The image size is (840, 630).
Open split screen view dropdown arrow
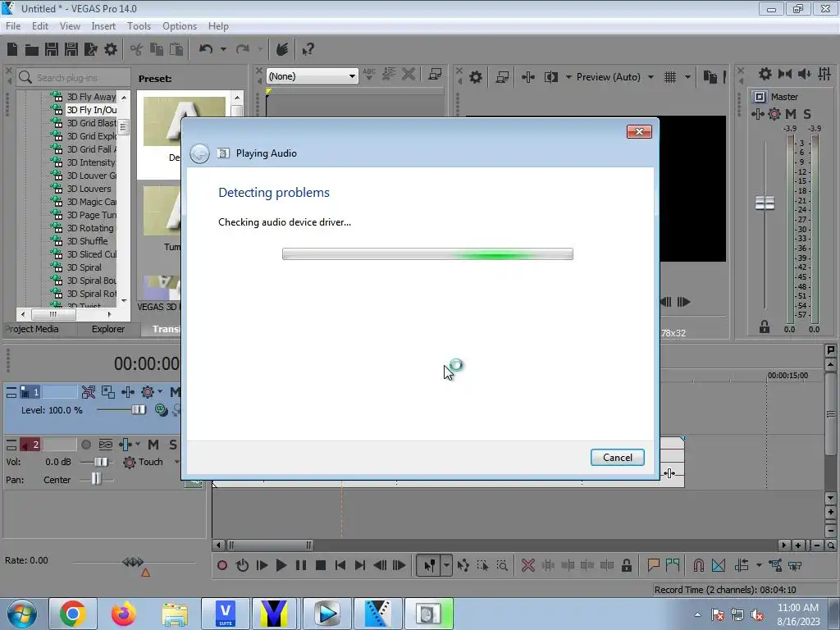pos(568,77)
